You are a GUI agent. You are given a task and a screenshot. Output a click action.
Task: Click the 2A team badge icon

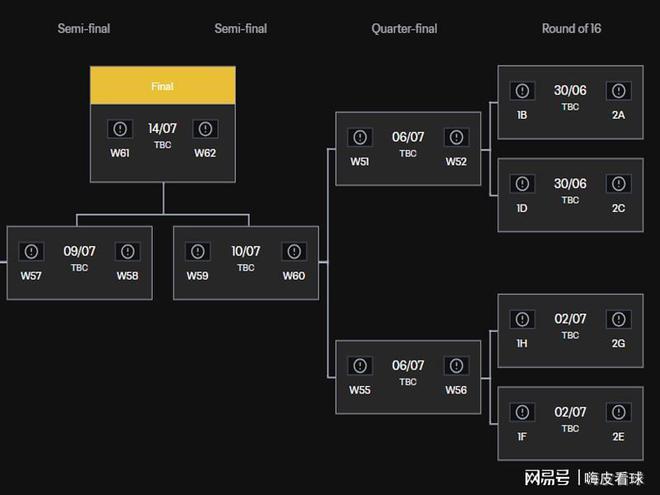[618, 92]
